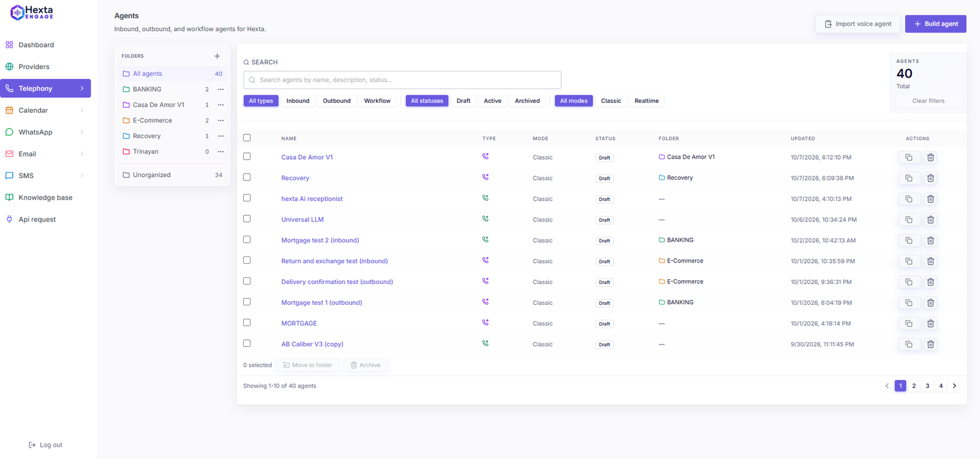This screenshot has height=459, width=980.
Task: Duplicate the AB Caliber V3 (copy) agent
Action: tap(909, 345)
